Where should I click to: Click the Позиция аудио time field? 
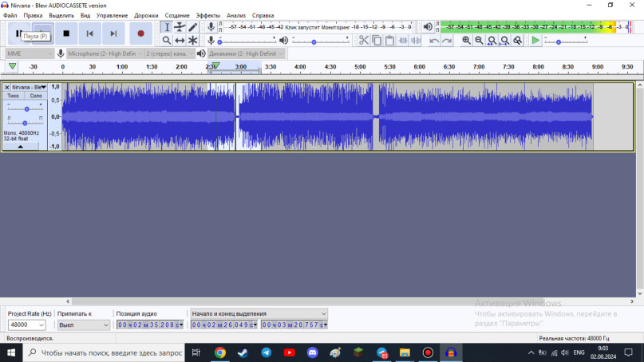tap(150, 325)
